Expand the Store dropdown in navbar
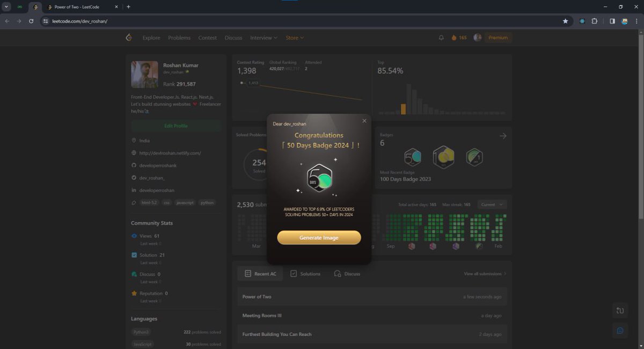The image size is (644, 349). [295, 38]
